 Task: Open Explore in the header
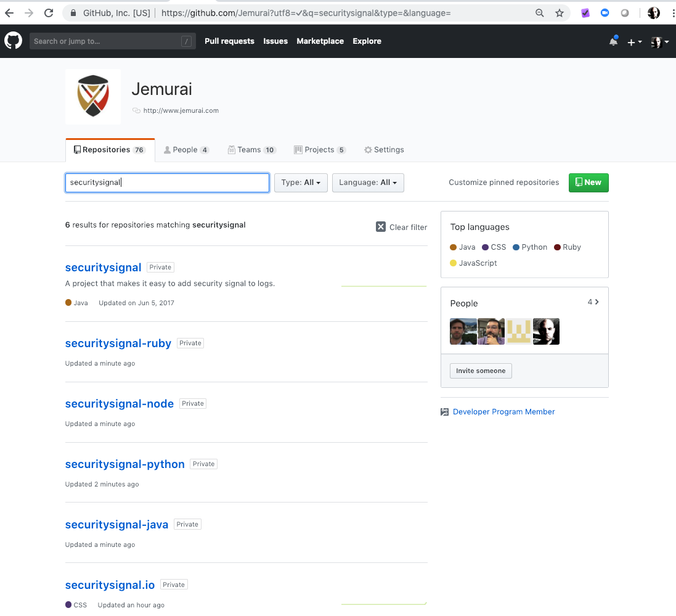click(x=367, y=41)
